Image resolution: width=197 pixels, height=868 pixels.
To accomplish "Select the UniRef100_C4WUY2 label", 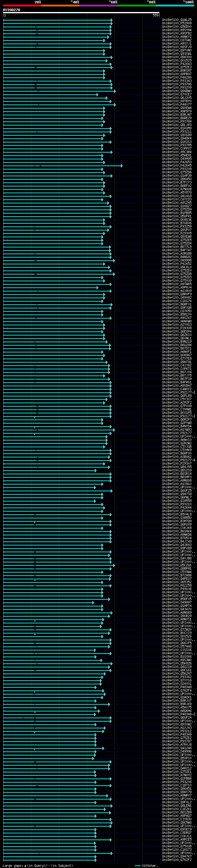I will pyautogui.click(x=177, y=389).
